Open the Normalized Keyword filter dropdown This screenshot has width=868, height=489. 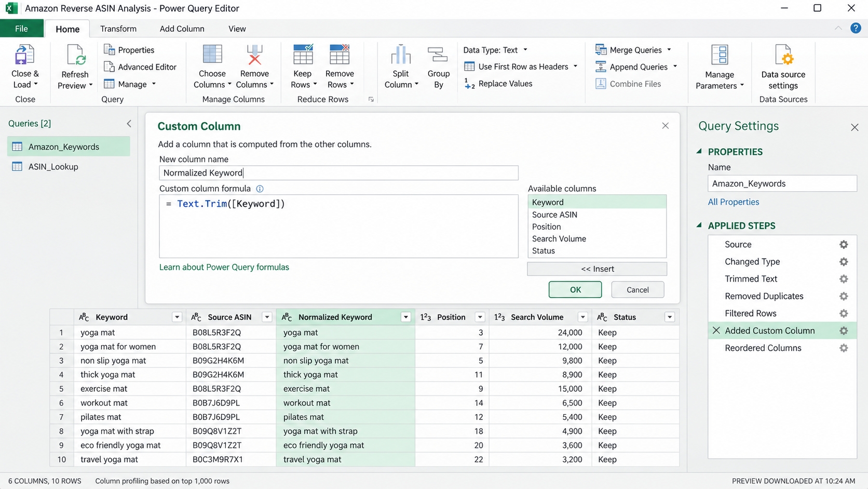point(406,317)
